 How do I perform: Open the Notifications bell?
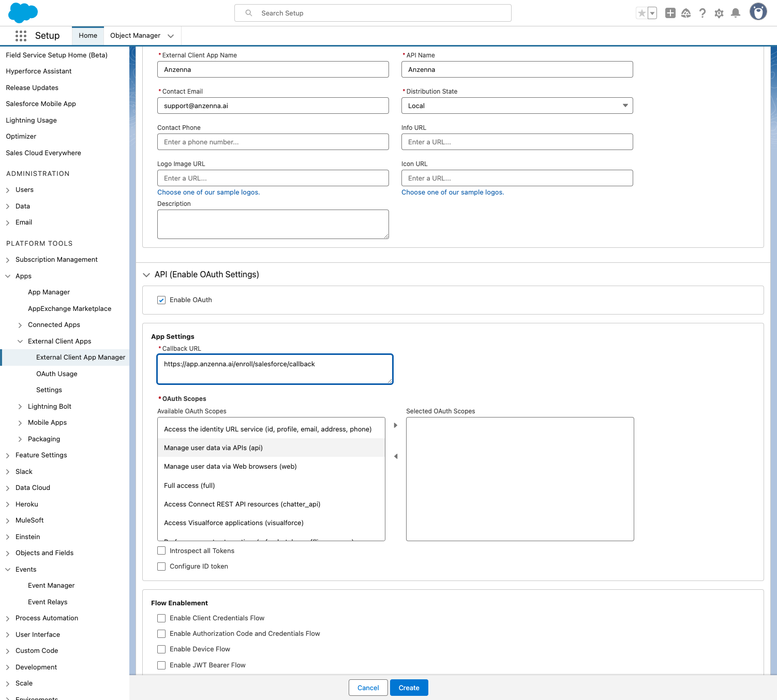[735, 13]
